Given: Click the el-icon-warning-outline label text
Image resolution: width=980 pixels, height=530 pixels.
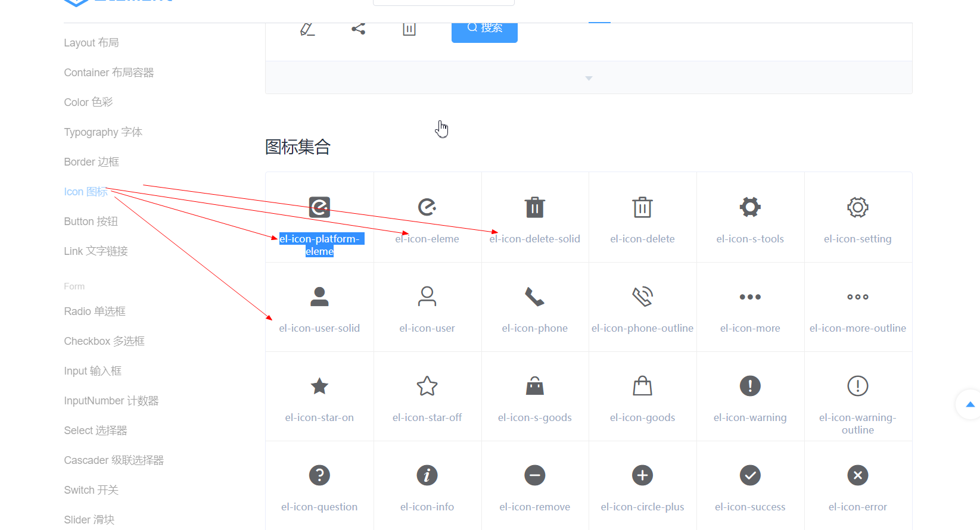Looking at the screenshot, I should pos(858,423).
